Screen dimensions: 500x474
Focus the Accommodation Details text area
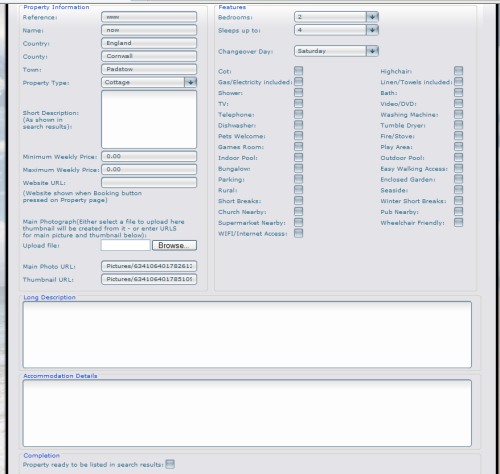click(x=247, y=413)
